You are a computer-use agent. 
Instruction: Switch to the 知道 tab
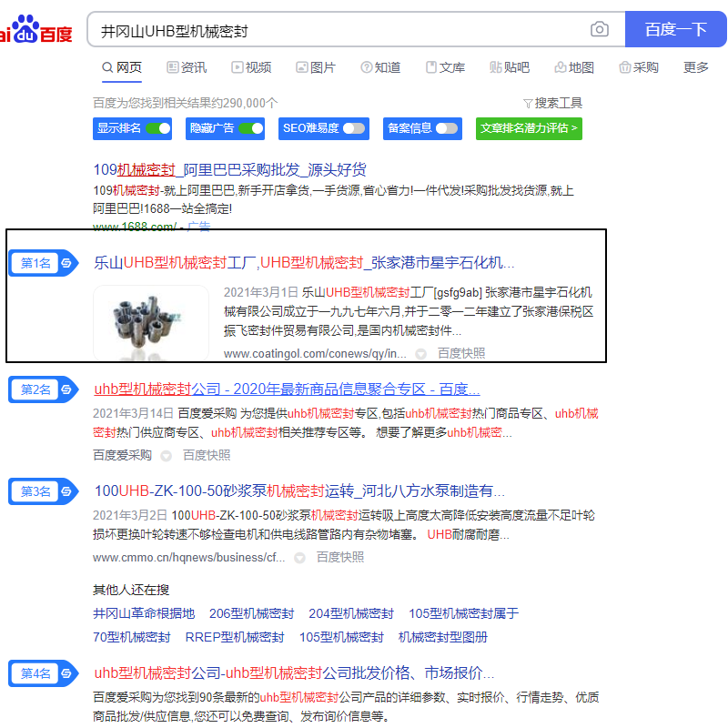pos(380,67)
